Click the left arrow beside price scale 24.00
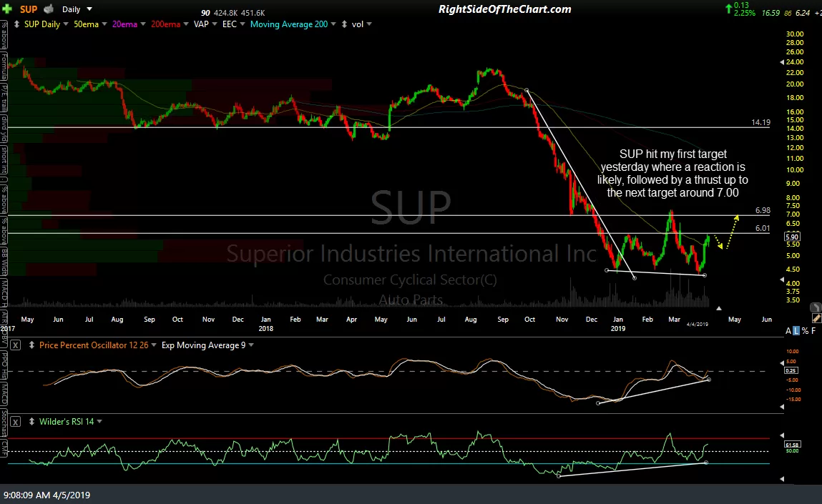Screen dimensions: 822x504 coord(782,61)
